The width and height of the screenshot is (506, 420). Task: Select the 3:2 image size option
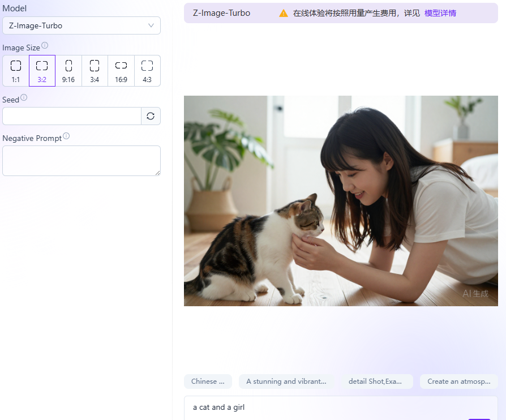(42, 71)
